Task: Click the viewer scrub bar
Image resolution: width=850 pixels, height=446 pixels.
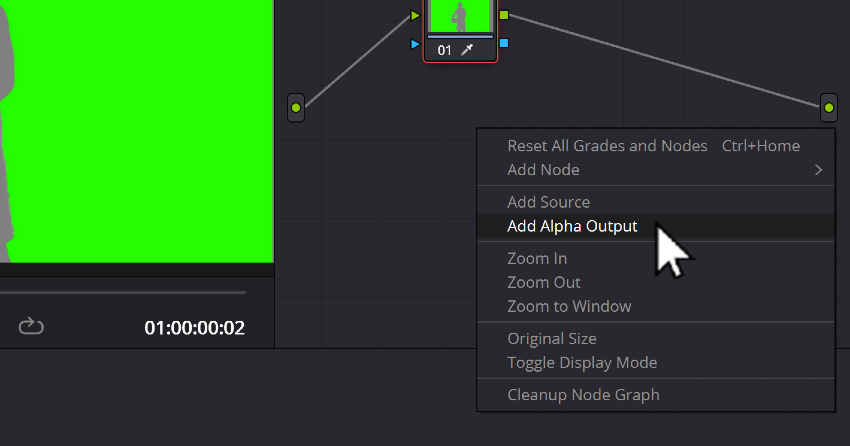Action: coord(123,293)
